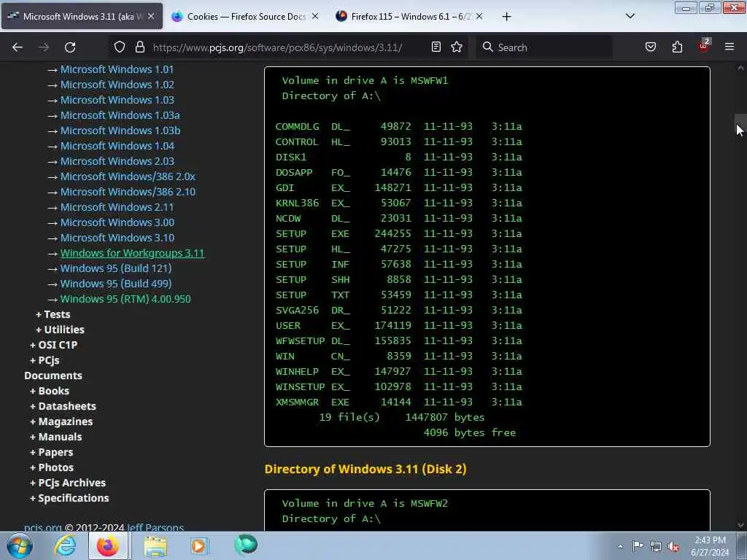Open Action Center flag icon
The height and width of the screenshot is (560, 747).
638,545
